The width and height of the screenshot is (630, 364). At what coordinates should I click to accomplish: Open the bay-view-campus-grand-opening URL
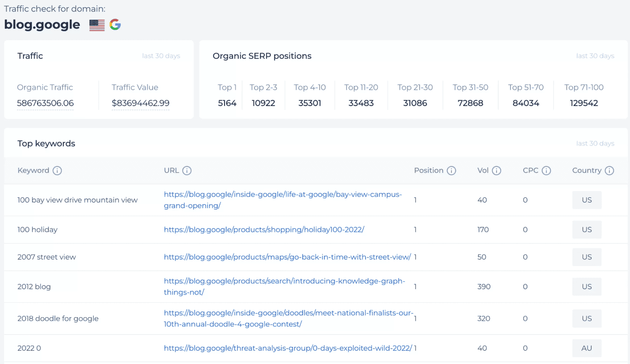pyautogui.click(x=282, y=200)
